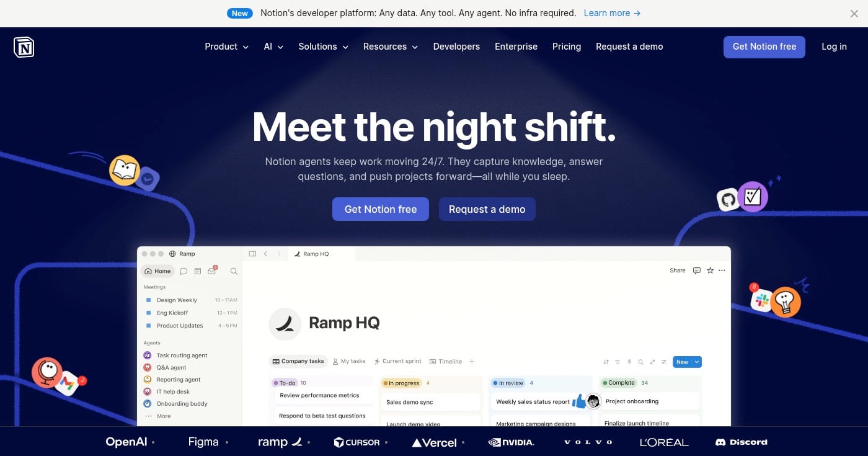Click the board search magnifier icon
868x456 pixels.
pyautogui.click(x=641, y=362)
